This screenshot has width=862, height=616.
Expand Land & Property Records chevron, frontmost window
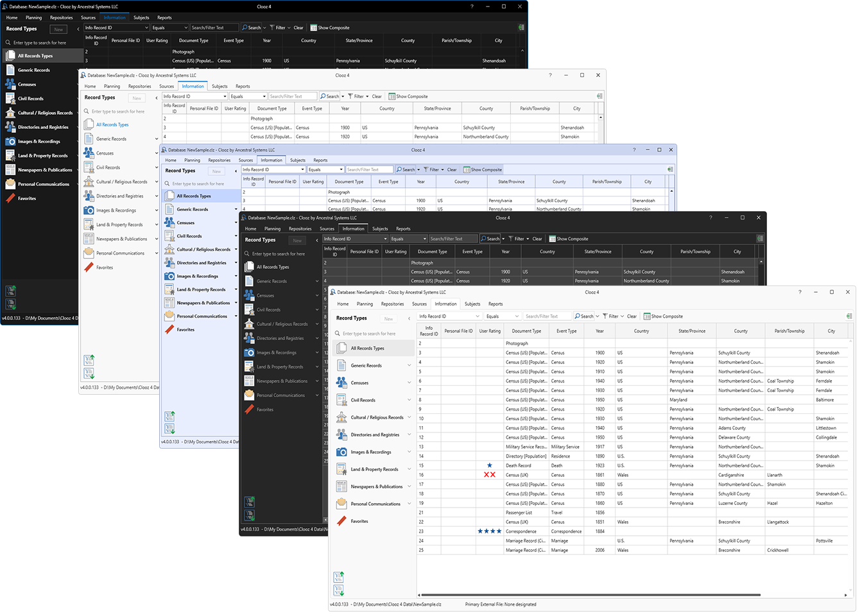(x=409, y=469)
